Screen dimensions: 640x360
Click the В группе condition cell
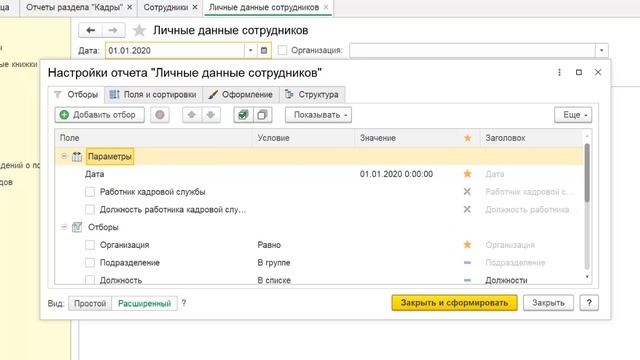(x=274, y=262)
